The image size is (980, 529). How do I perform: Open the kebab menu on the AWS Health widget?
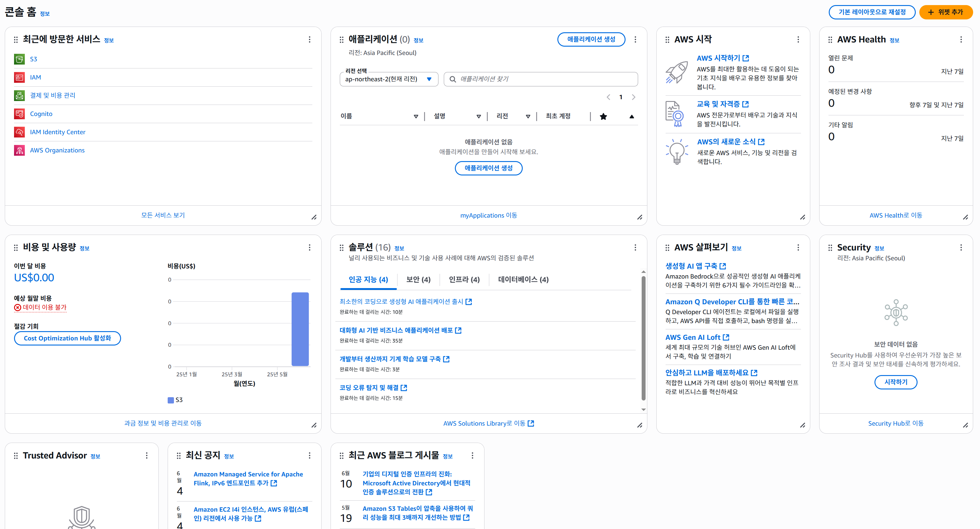[961, 39]
